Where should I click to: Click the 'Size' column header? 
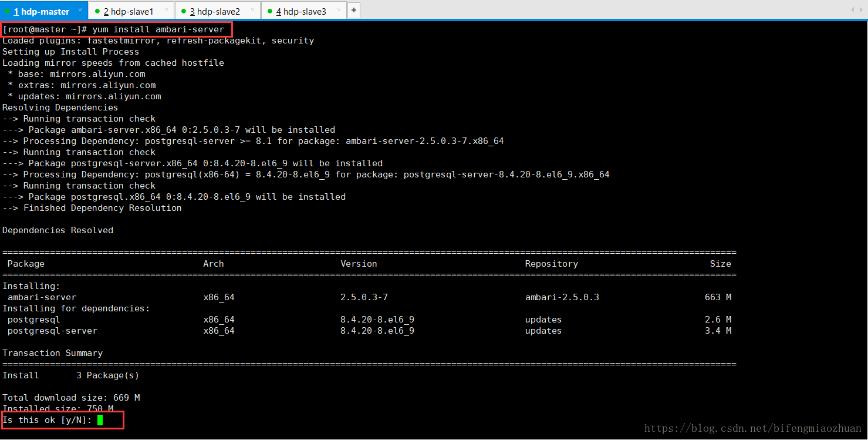point(721,264)
